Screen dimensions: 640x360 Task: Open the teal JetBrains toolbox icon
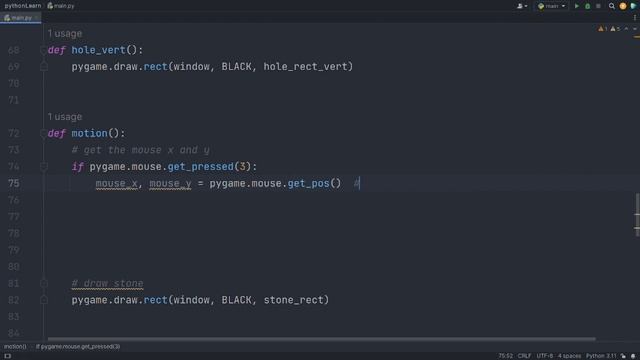[633, 6]
